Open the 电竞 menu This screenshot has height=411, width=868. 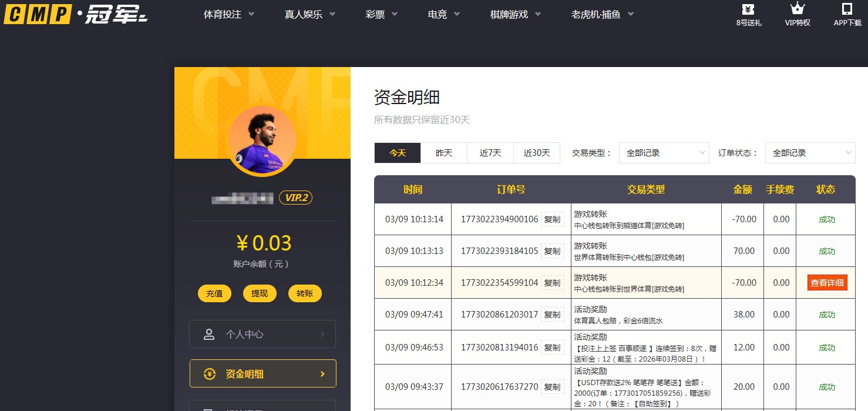[x=438, y=14]
